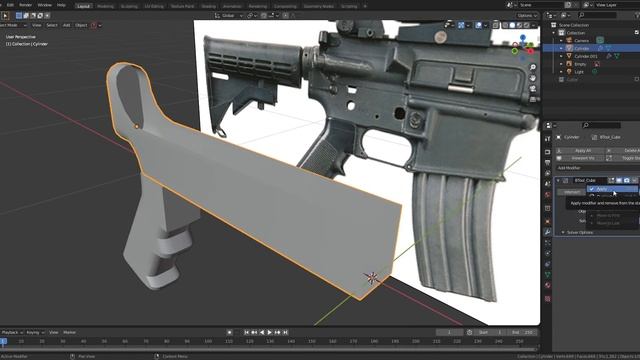
Task: Select the Select Box tool icon
Action: pos(5,16)
